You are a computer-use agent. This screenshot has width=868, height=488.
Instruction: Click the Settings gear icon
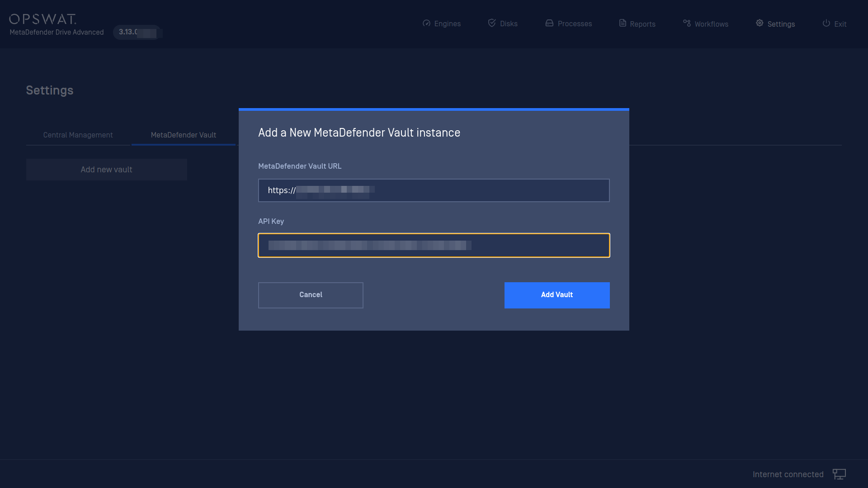(759, 23)
